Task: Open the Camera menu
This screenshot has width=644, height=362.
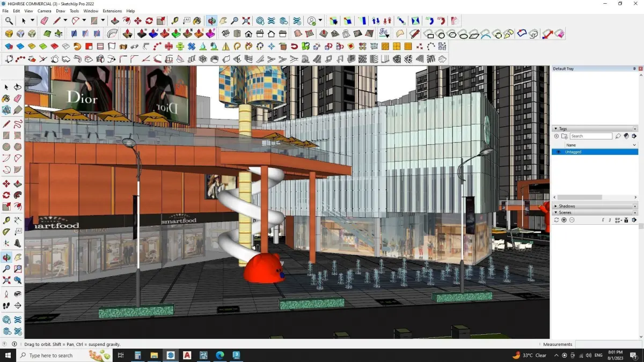Action: [45, 11]
